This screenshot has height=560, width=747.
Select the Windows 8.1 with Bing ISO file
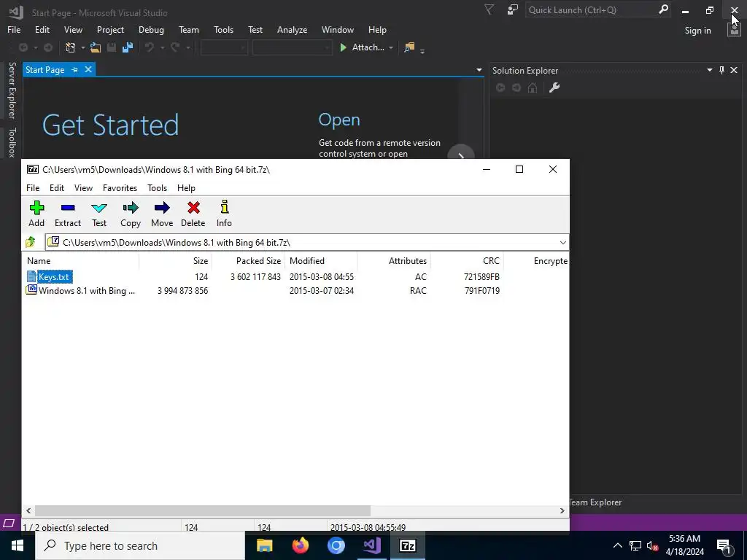point(295,290)
